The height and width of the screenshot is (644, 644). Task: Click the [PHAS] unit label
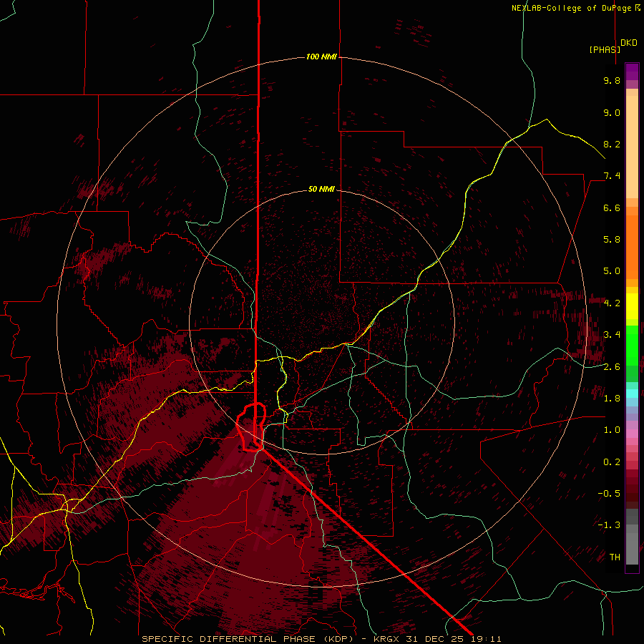coord(605,49)
